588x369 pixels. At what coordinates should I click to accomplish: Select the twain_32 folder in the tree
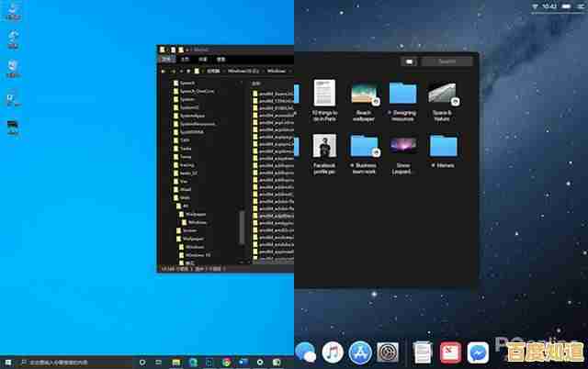[185, 173]
